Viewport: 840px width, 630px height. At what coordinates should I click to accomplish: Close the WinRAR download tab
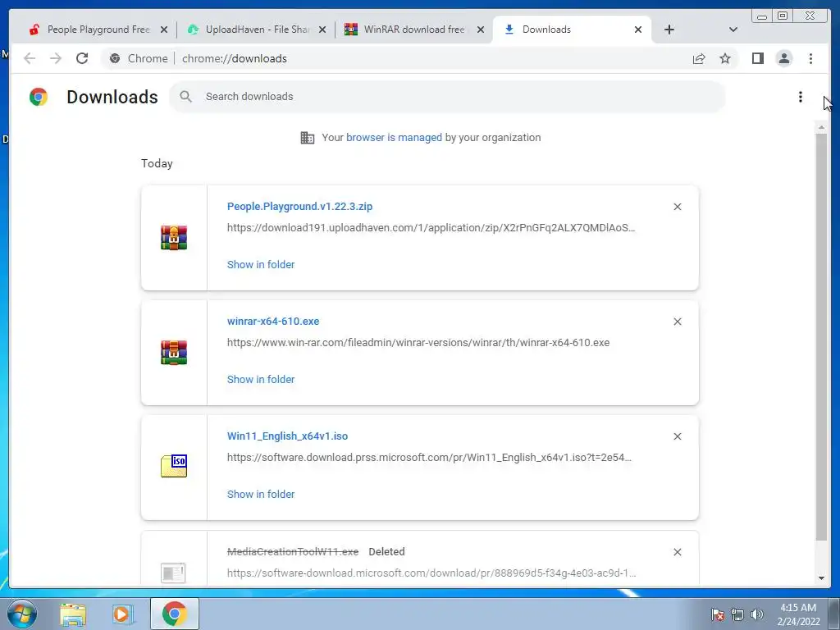(481, 30)
